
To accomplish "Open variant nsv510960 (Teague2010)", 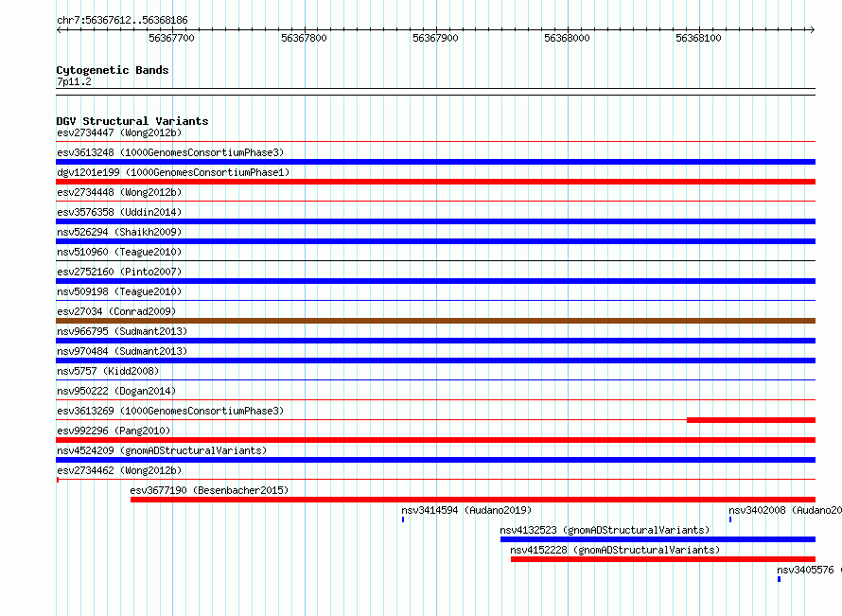I will pos(119,252).
